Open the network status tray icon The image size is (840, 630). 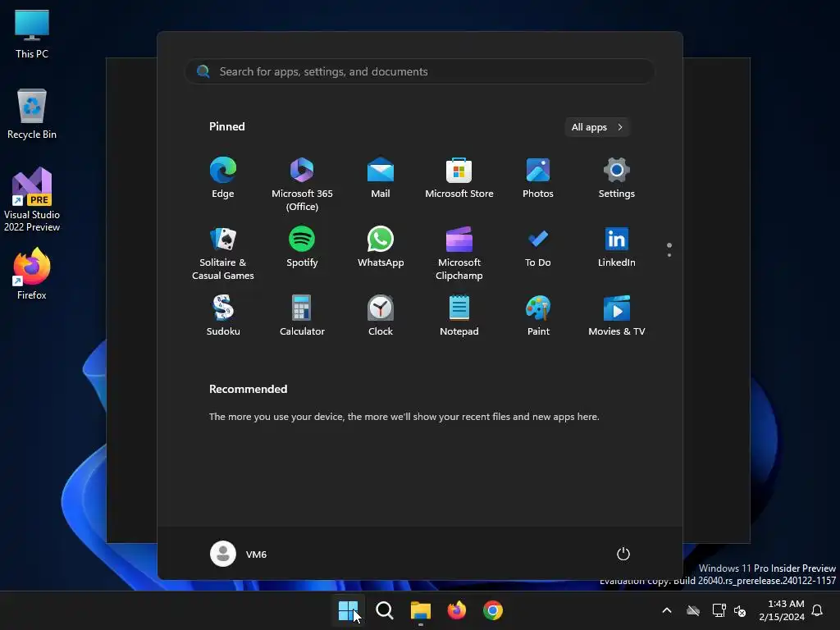tap(719, 610)
